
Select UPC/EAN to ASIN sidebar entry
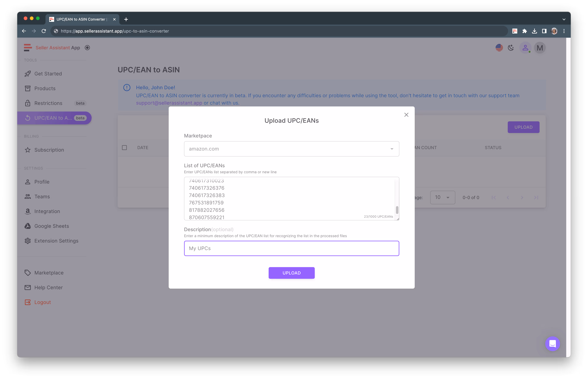point(54,118)
